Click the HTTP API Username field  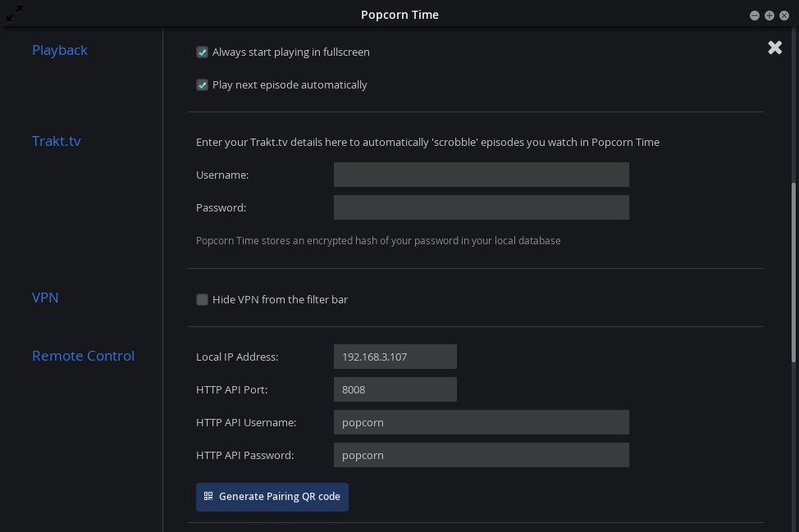coord(481,422)
